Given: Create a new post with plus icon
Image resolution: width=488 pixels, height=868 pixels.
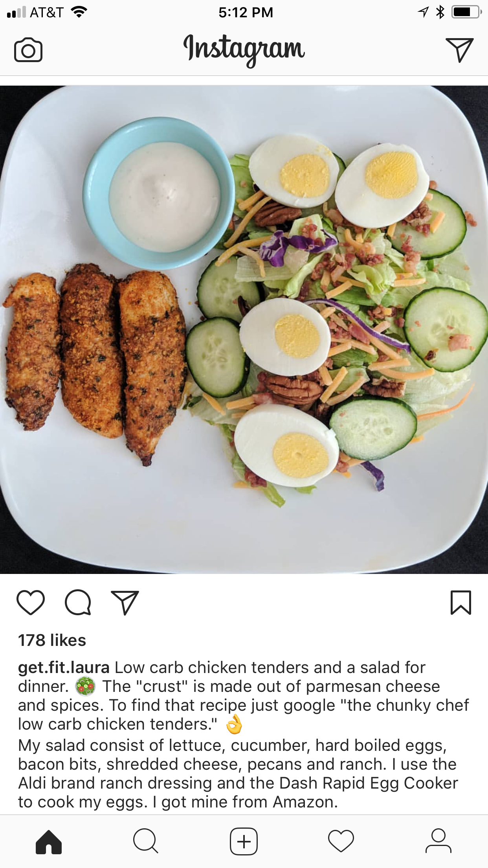Looking at the screenshot, I should pyautogui.click(x=244, y=841).
